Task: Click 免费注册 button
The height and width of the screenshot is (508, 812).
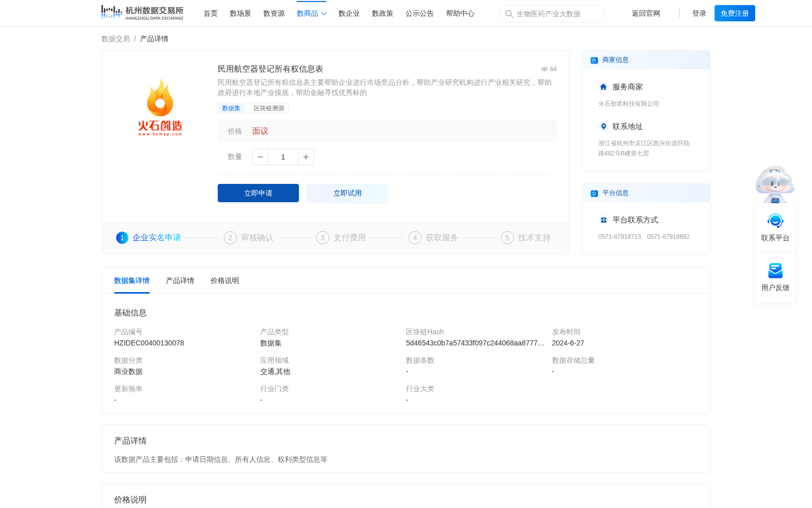Action: coord(735,13)
